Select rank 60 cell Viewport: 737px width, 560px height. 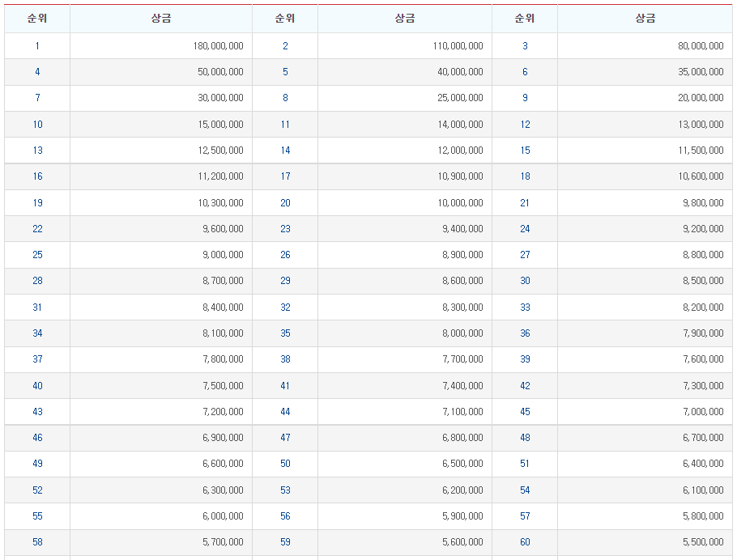pos(525,541)
